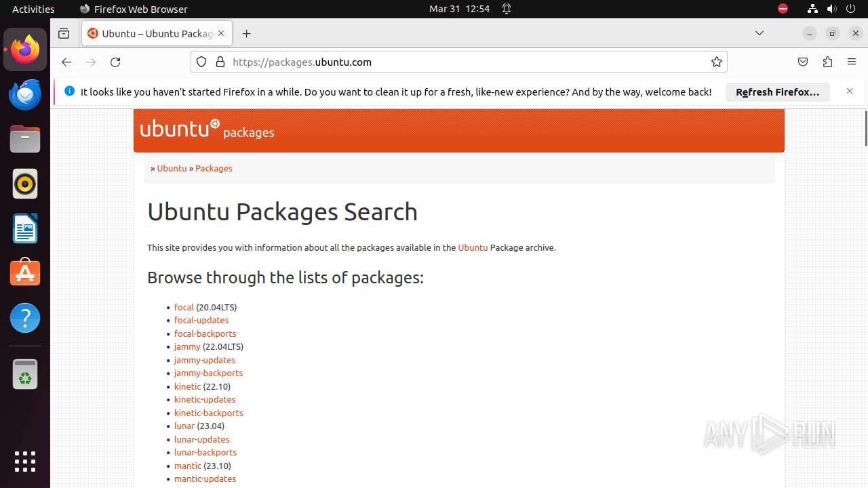Open Ubuntu breadcrumb link
The width and height of the screenshot is (868, 488).
[x=172, y=168]
